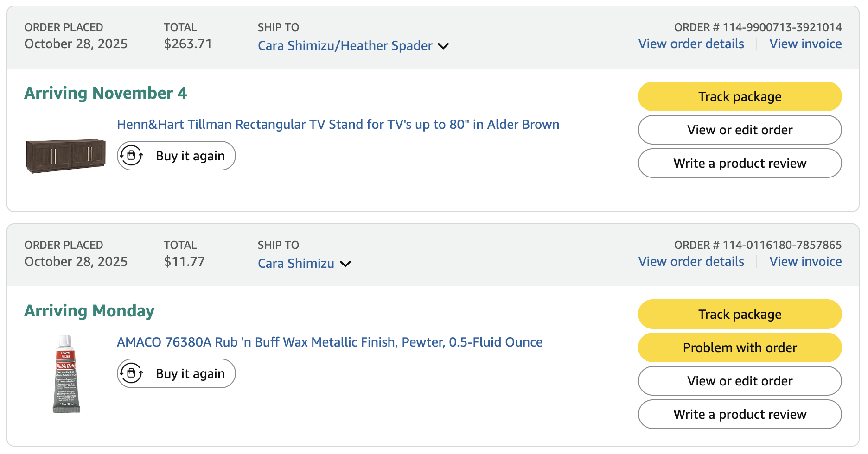The image size is (868, 454).
Task: Open Rub 'n Buff tube product image
Action: click(x=66, y=374)
